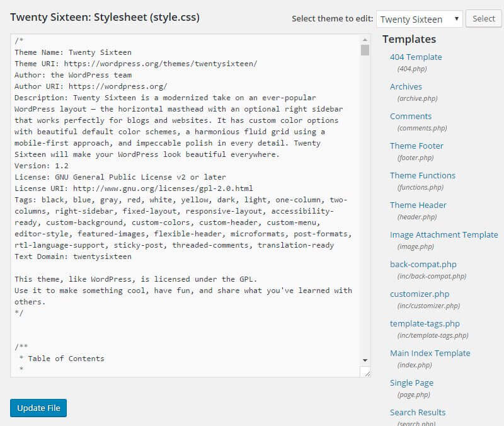Open template-tags.php file

425,323
